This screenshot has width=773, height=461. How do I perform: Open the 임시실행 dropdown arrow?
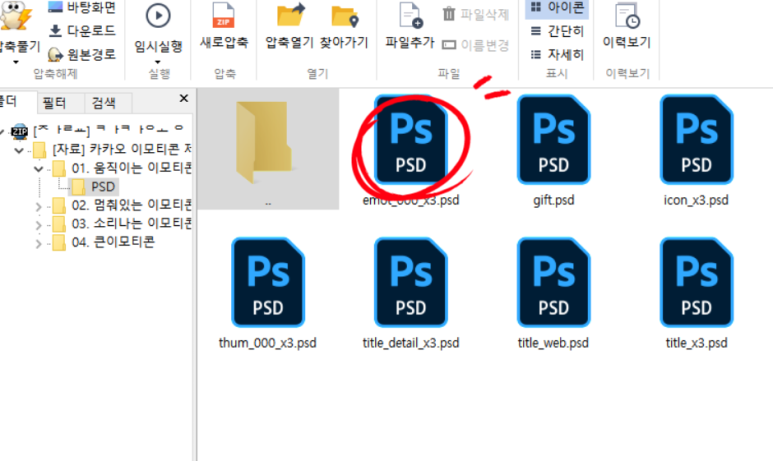tap(158, 62)
